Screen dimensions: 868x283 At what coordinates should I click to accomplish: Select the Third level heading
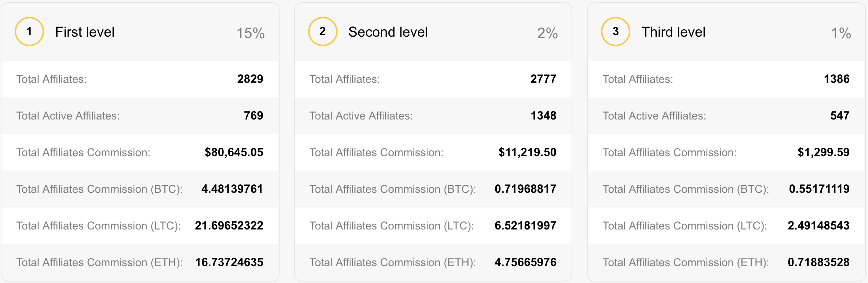point(673,32)
